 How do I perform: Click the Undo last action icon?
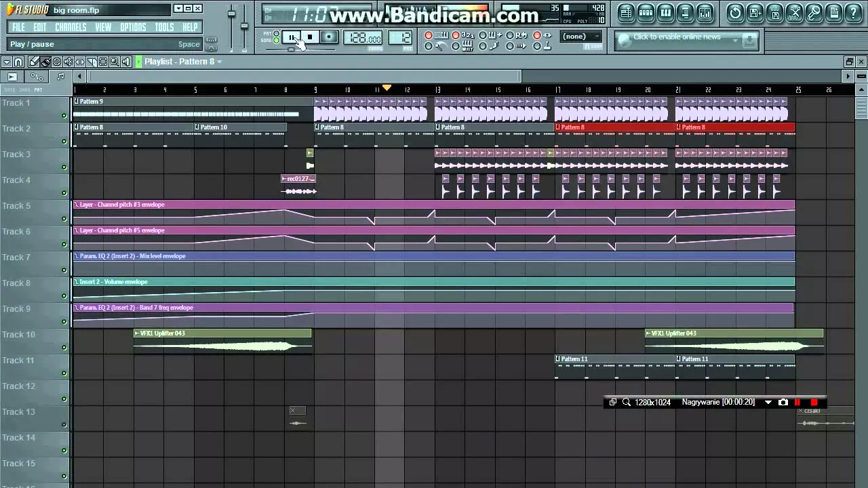736,13
